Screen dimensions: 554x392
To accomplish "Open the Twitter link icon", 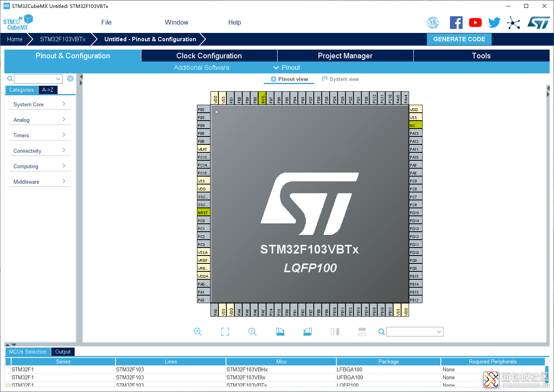I will point(494,23).
